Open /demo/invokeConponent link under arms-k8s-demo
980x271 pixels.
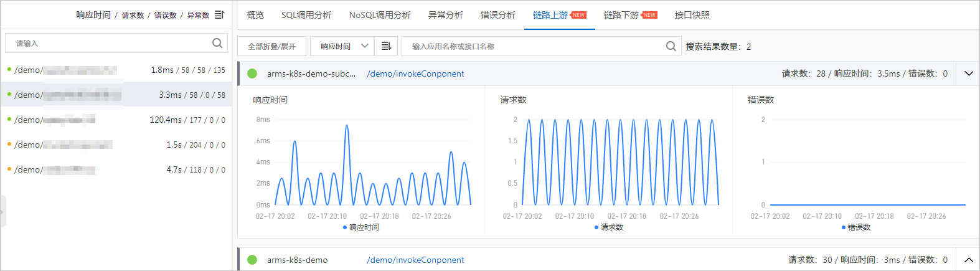pyautogui.click(x=415, y=260)
